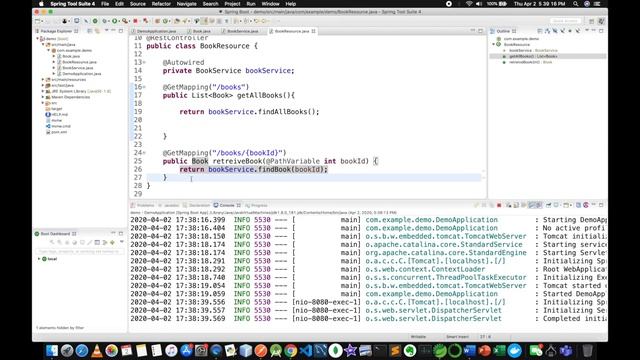Collapse the demo project node

(x=38, y=39)
